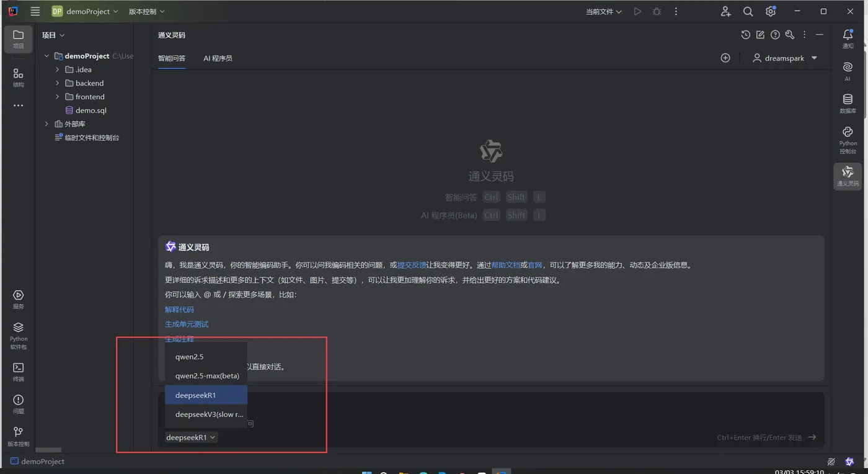
Task: Open the 数据库 tool window
Action: (848, 103)
